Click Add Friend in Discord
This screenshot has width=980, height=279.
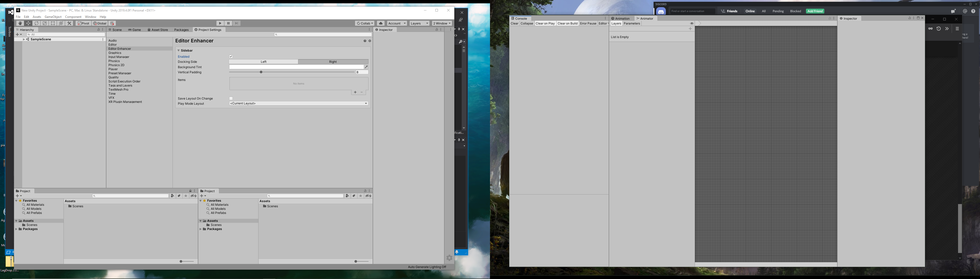(815, 11)
